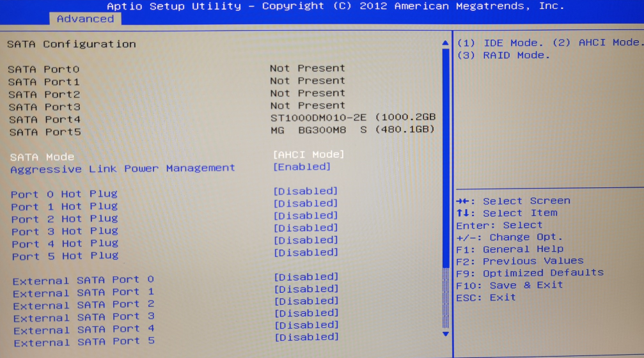644x358 pixels.
Task: Click the SATA Port2 label
Action: tap(44, 95)
